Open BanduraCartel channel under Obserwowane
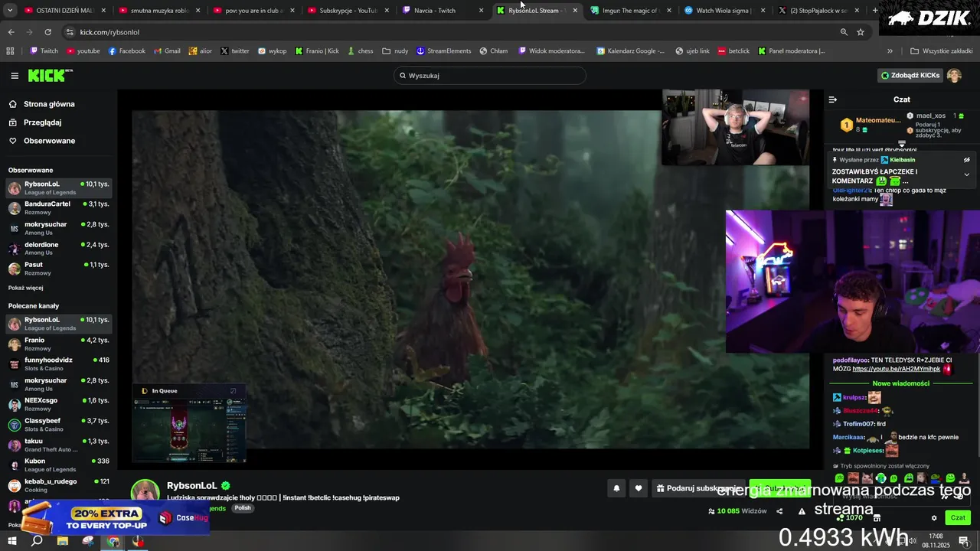The width and height of the screenshot is (980, 551). click(59, 207)
